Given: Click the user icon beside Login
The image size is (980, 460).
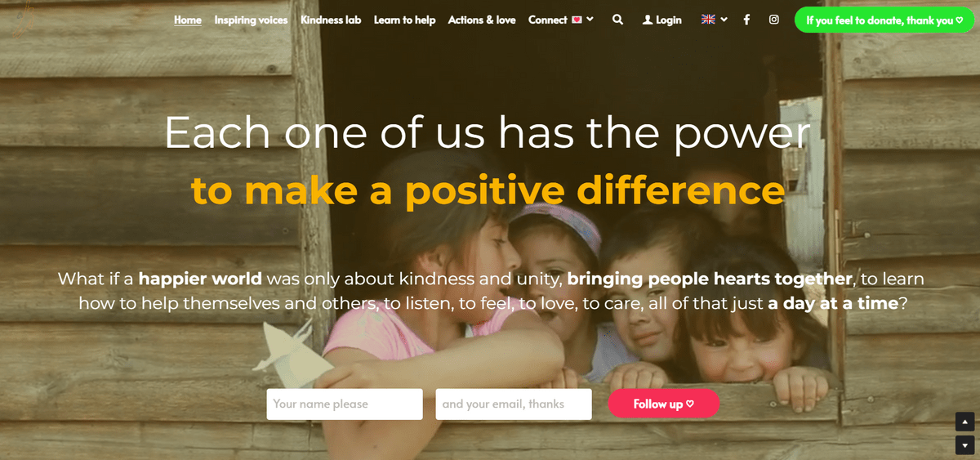Looking at the screenshot, I should pos(648,20).
